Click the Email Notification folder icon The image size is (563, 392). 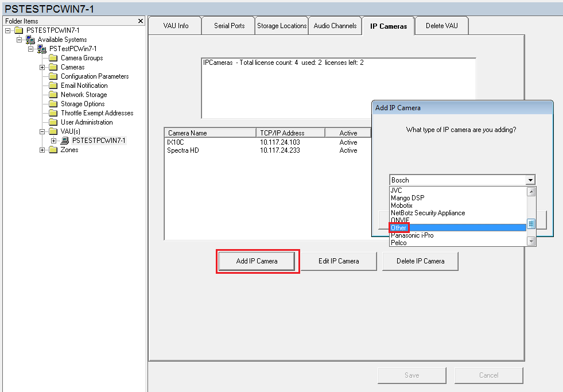(53, 86)
